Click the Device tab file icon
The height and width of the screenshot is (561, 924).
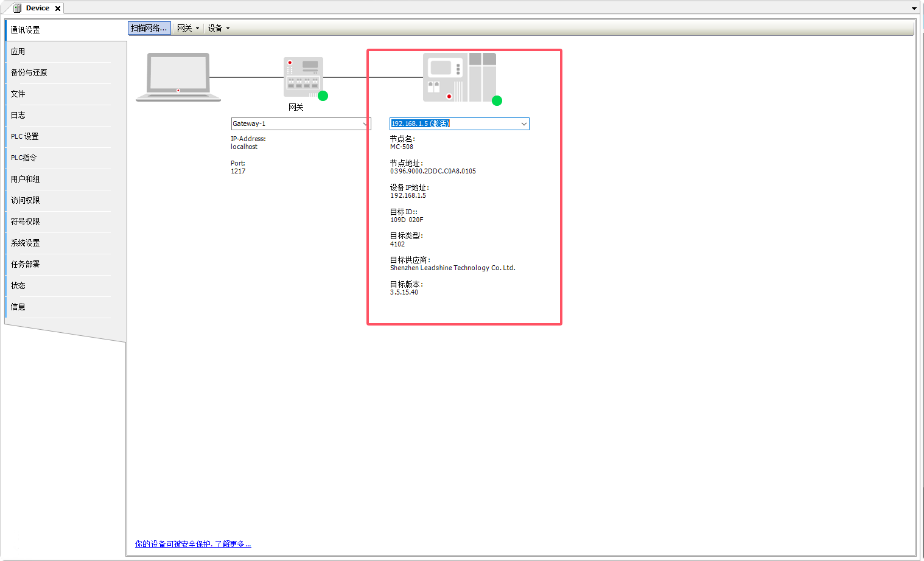(x=17, y=8)
